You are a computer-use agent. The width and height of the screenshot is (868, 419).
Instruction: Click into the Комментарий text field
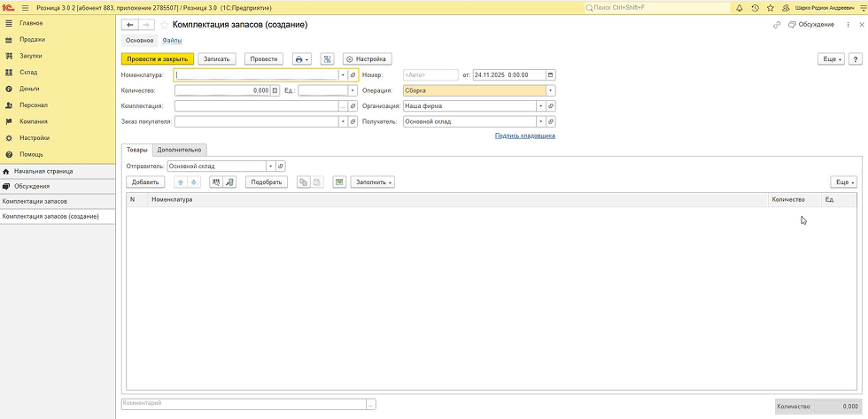tap(244, 404)
